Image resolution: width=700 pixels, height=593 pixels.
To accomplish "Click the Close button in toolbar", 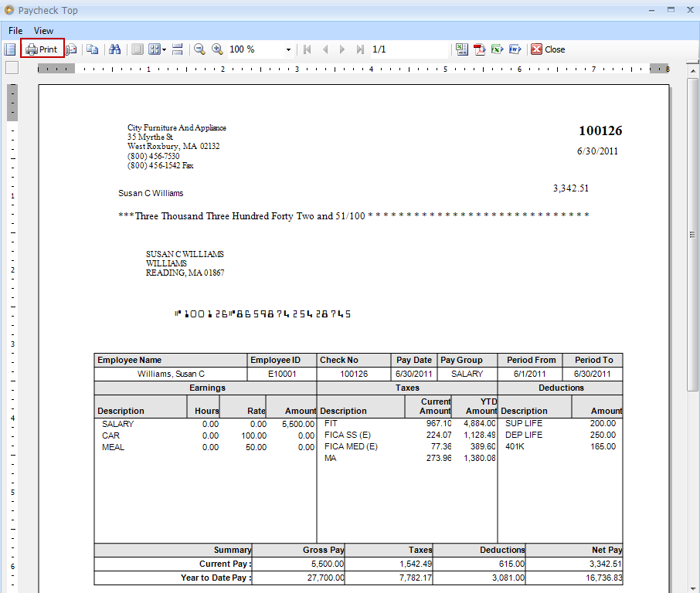I will (549, 49).
